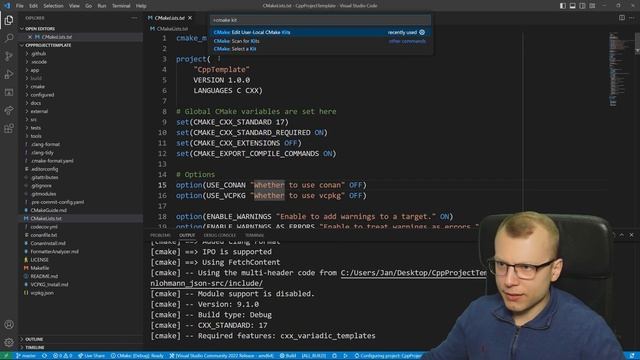Viewport: 640px width, 360px height.
Task: Toggle panel layout icon in title bar
Action: click(x=573, y=6)
